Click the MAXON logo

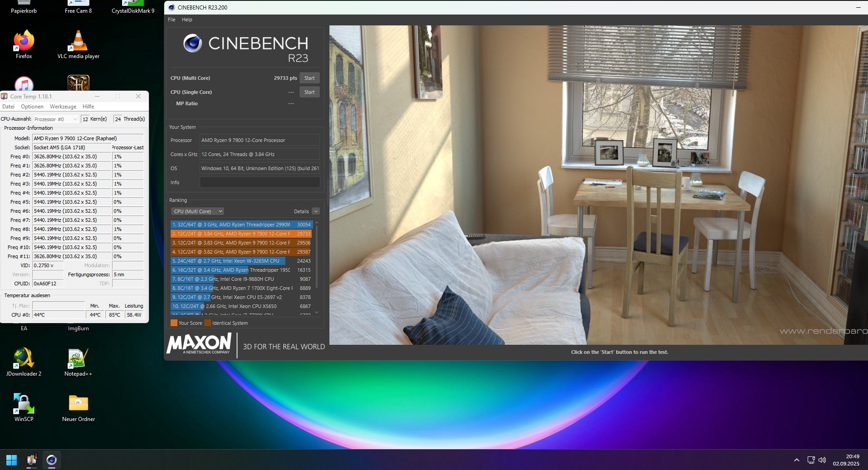[200, 344]
